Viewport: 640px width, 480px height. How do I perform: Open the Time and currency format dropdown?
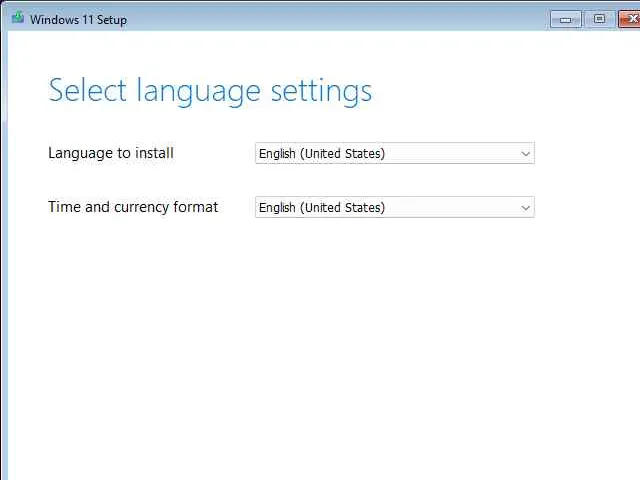pos(395,207)
